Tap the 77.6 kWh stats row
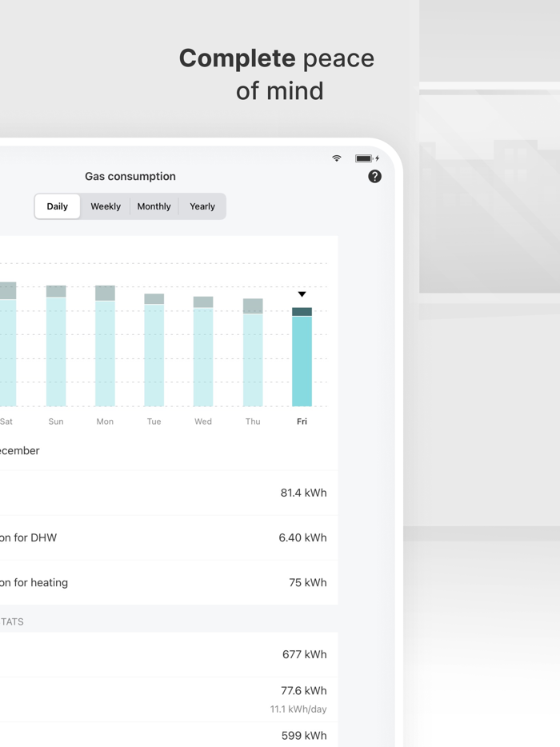560x747 pixels. pos(168,699)
